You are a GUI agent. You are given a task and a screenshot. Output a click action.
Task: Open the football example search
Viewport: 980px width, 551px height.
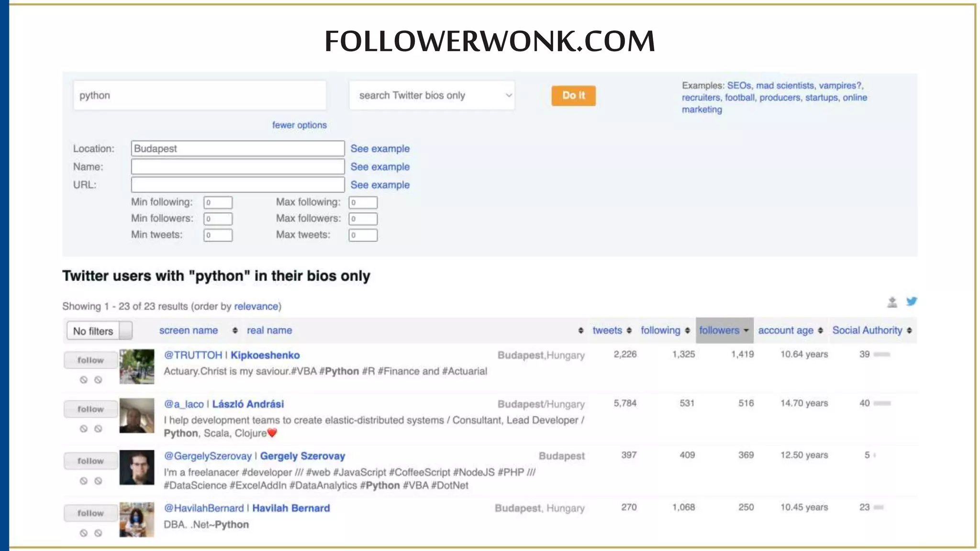pos(739,98)
